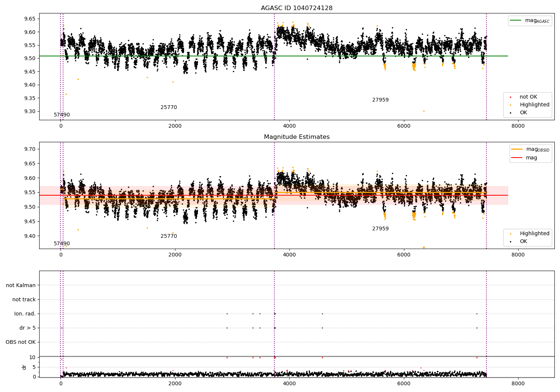Screen dimensions: 560x392
Task: Click the '27959' annotation in the middle plot
Action: click(x=380, y=228)
